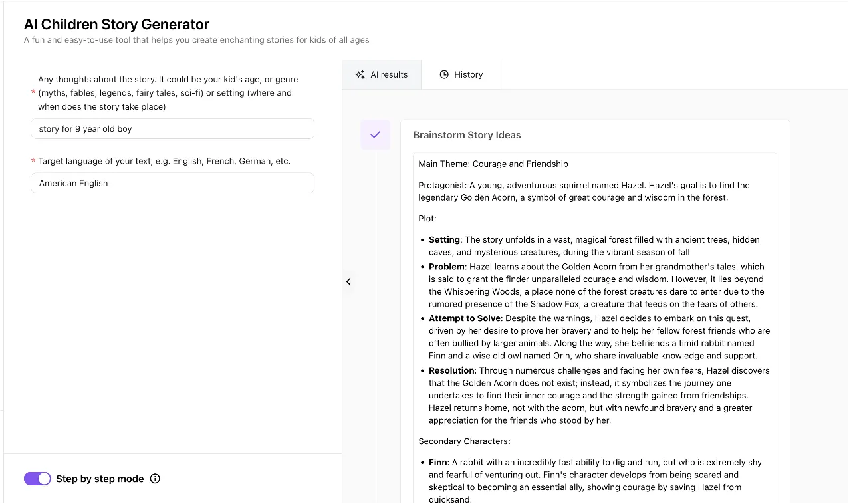Click the 'American English' language field
The image size is (849, 504).
click(172, 183)
